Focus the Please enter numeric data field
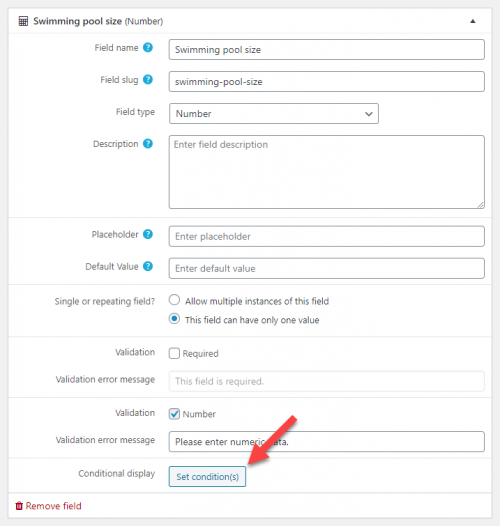 click(327, 441)
